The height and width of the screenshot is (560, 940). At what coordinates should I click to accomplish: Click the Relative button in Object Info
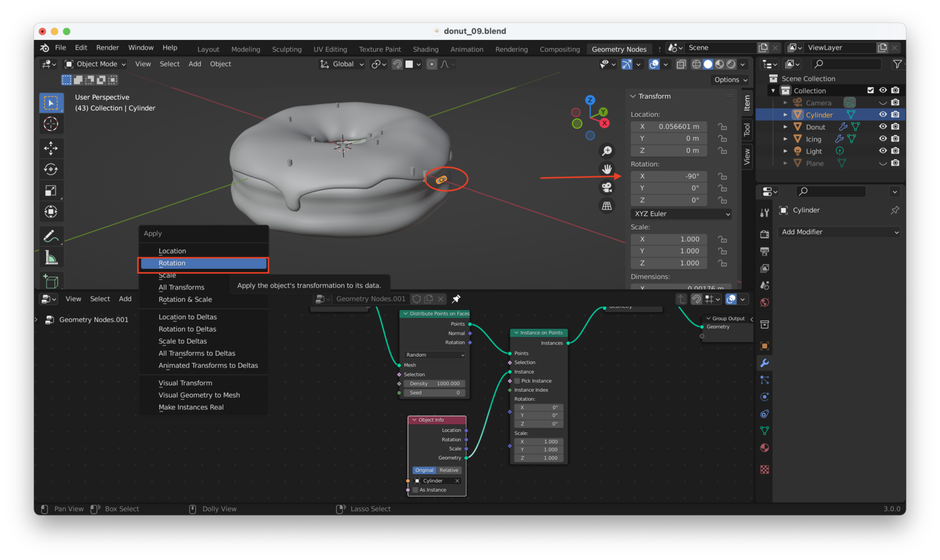(449, 470)
